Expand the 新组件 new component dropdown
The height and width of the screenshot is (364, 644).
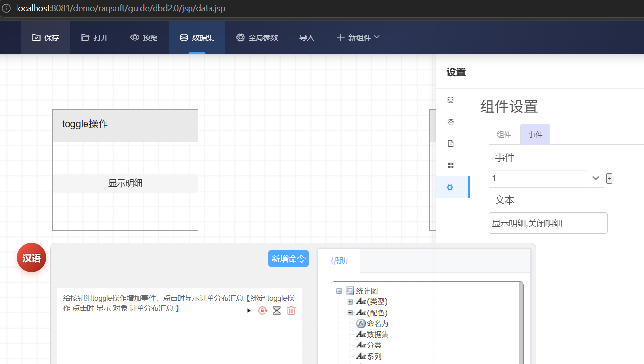point(358,37)
